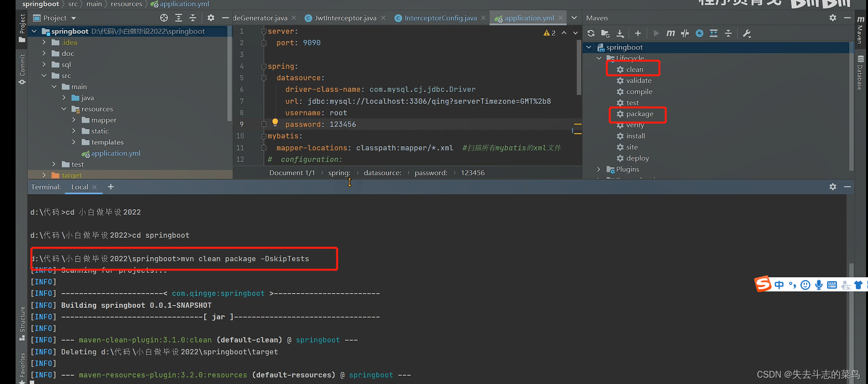Image resolution: width=868 pixels, height=384 pixels.
Task: Go to next highlighted problem
Action: (575, 33)
